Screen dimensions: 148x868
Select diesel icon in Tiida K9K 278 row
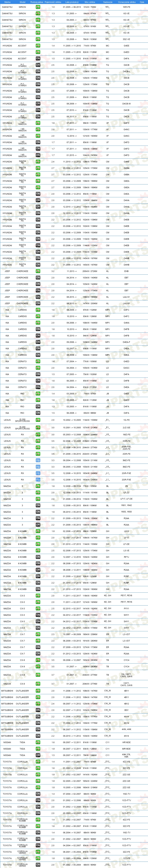point(38,755)
